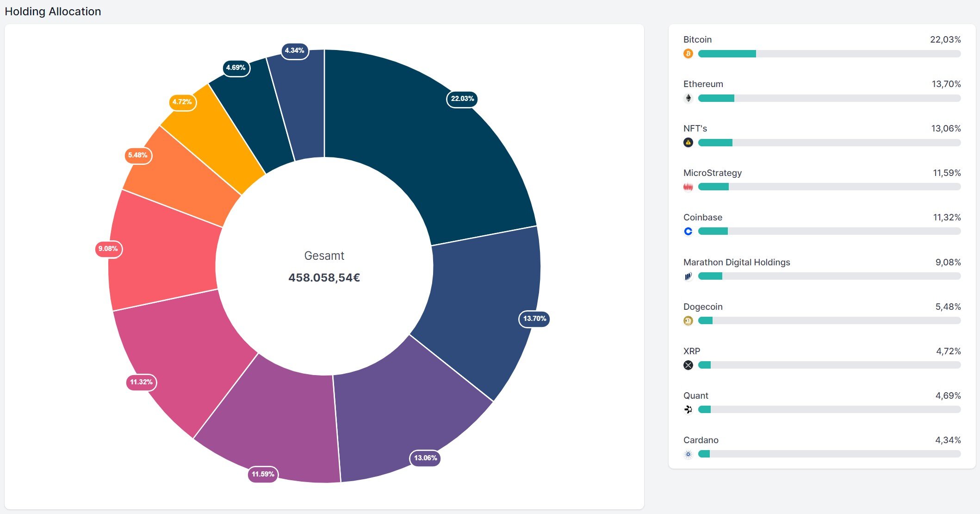Click the 13.06% purple segment label
Image resolution: width=980 pixels, height=514 pixels.
[425, 458]
